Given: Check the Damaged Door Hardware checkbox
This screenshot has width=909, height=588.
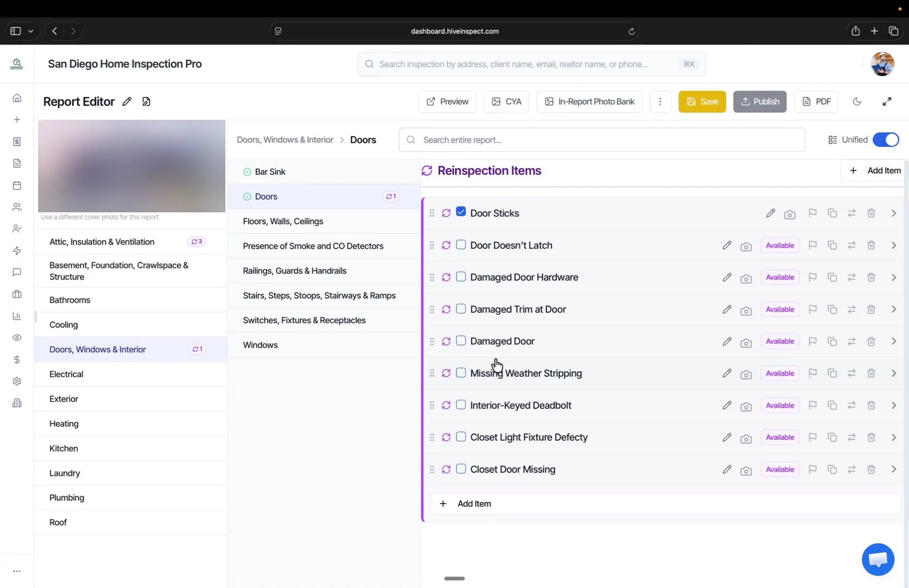Looking at the screenshot, I should coord(461,277).
